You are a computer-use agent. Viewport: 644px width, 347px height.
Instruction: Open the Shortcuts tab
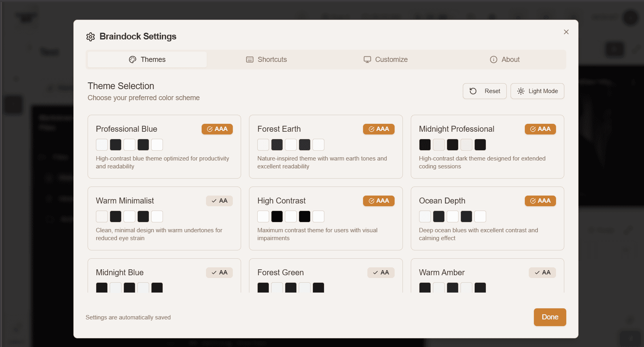[267, 60]
